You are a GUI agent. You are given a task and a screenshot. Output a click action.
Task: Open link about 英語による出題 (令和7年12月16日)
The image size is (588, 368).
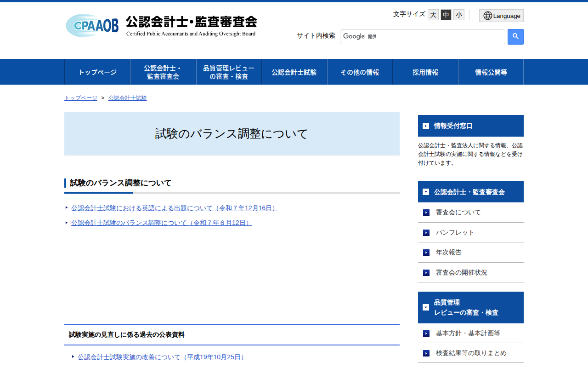175,208
